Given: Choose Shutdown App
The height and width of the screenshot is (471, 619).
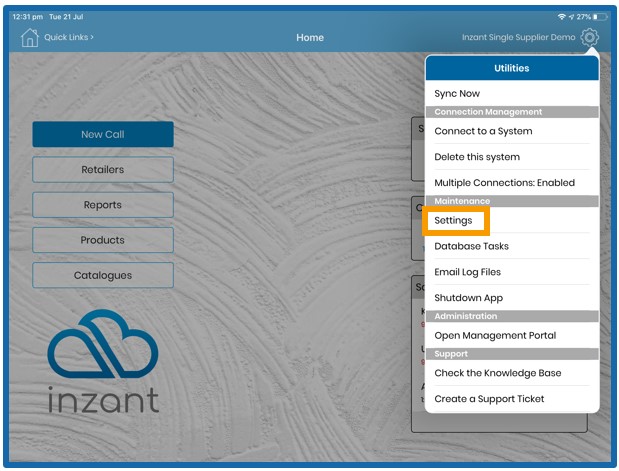Looking at the screenshot, I should click(512, 298).
